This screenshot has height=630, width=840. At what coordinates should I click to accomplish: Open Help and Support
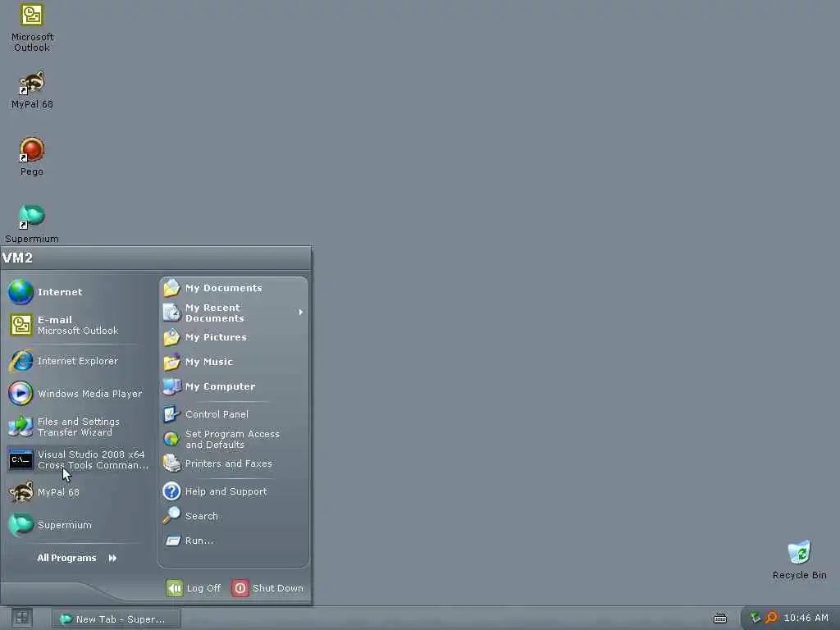coord(234,491)
